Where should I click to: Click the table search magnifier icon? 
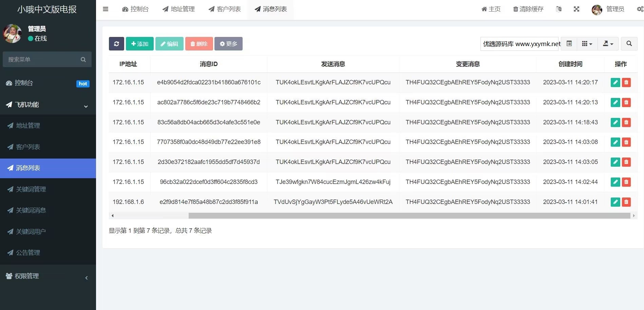tap(629, 44)
